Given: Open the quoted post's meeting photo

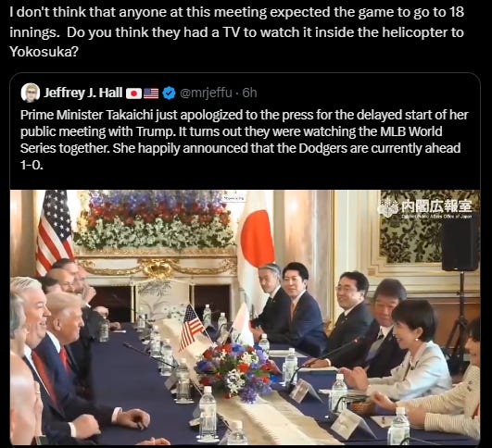Looking at the screenshot, I should point(245,317).
